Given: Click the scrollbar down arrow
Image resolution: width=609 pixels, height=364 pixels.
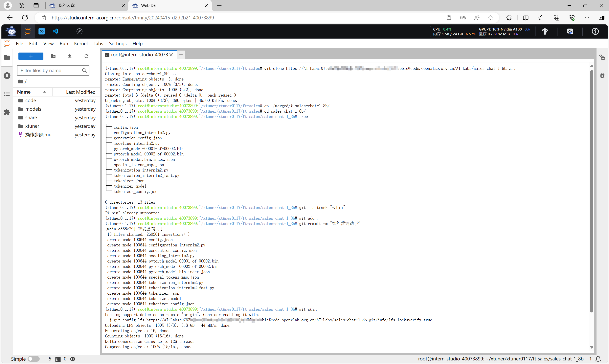Looking at the screenshot, I should tap(592, 347).
